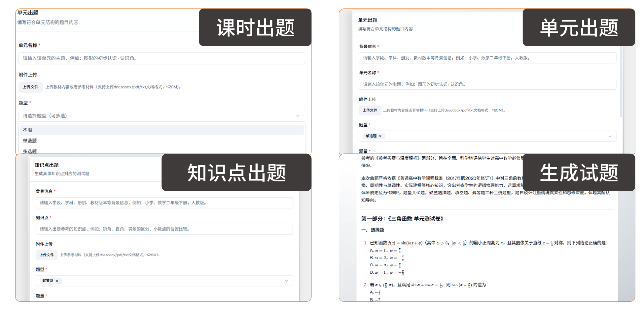Focus the 背景信息 field in 单元出题 panel
Viewport: 644px width, 312px height.
[x=487, y=58]
